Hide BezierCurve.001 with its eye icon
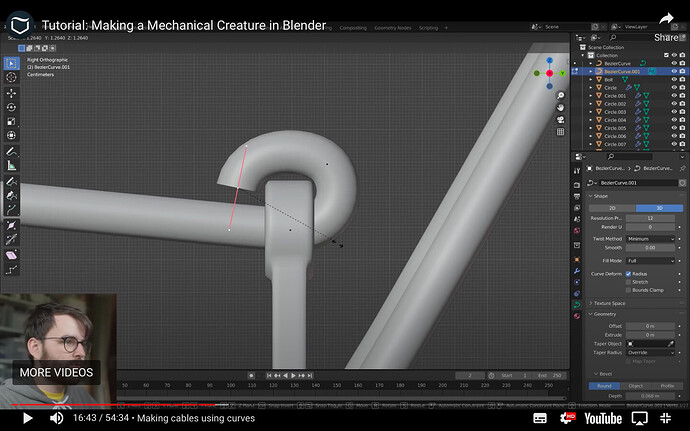The height and width of the screenshot is (431, 690). pyautogui.click(x=674, y=71)
